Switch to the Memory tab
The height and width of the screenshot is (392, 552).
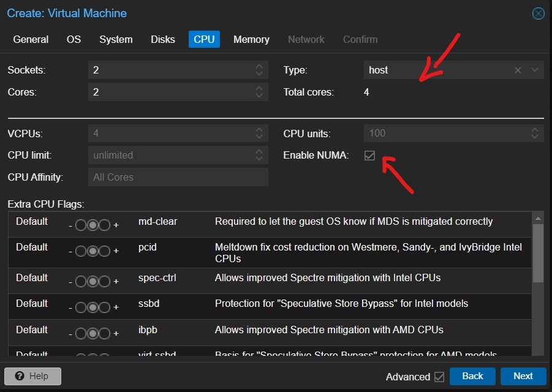pyautogui.click(x=251, y=39)
